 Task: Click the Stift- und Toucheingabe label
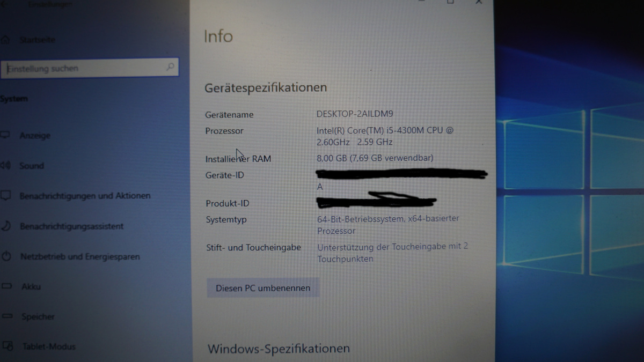click(253, 247)
